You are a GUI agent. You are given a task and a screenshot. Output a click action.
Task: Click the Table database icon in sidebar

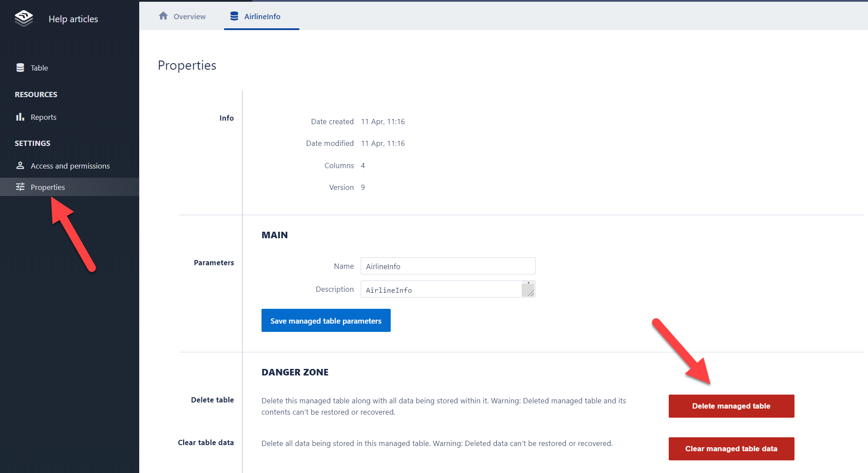(20, 68)
